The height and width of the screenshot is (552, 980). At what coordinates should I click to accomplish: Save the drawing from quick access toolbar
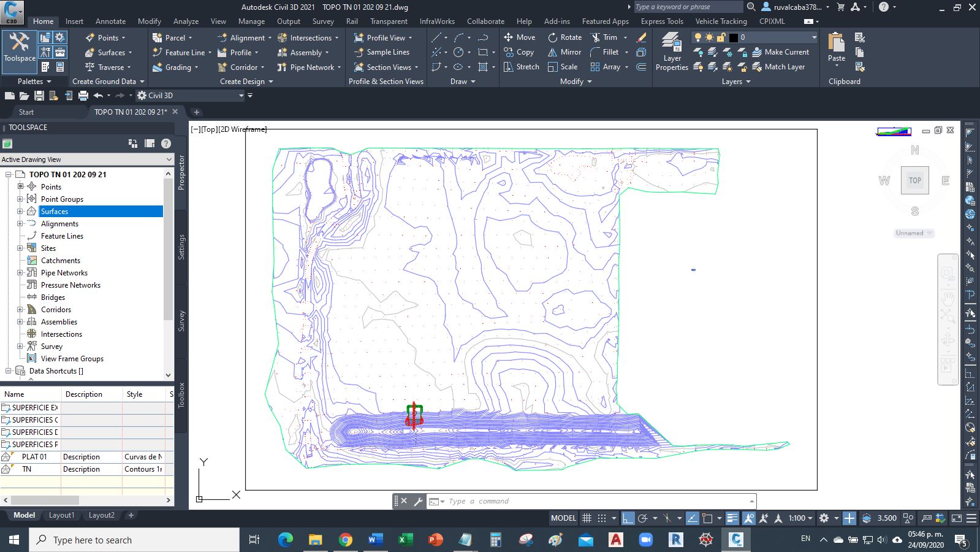click(x=39, y=96)
